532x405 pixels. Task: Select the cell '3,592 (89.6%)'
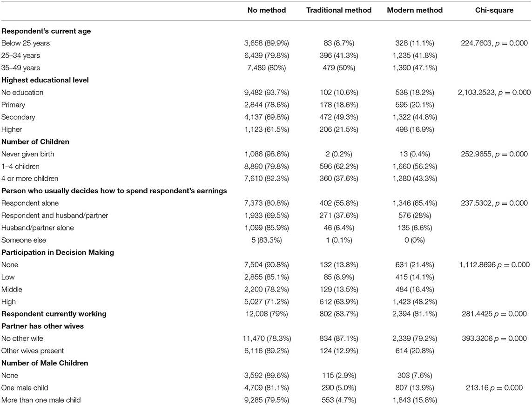click(x=267, y=376)
